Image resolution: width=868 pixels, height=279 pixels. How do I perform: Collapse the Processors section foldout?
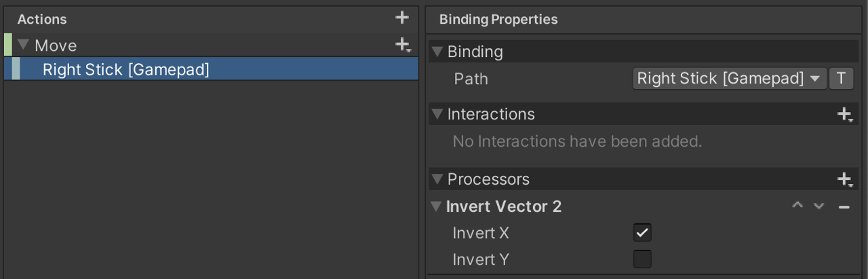pos(437,179)
